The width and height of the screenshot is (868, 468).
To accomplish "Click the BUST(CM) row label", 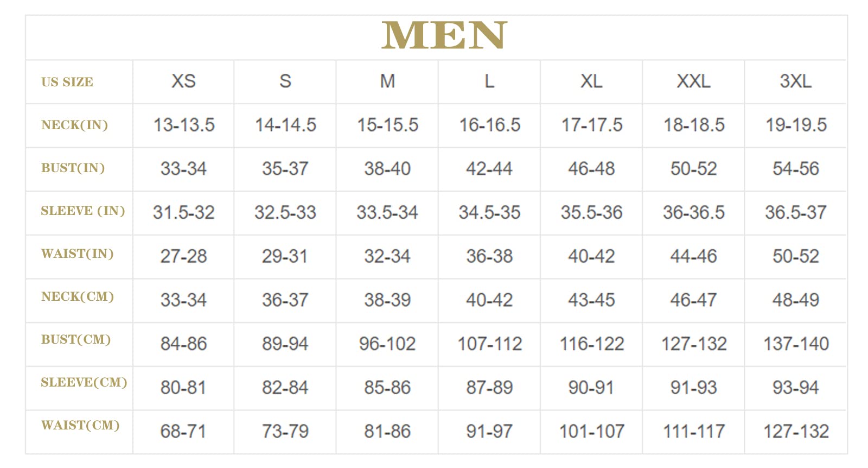I will click(x=76, y=339).
